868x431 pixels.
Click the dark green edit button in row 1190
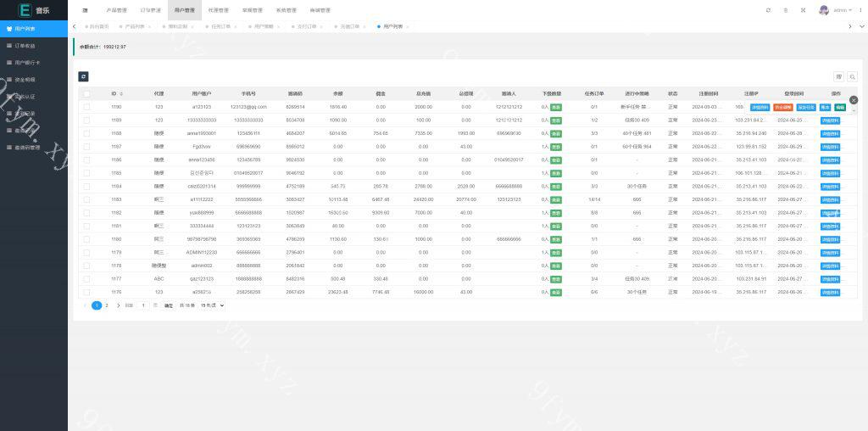tap(840, 108)
